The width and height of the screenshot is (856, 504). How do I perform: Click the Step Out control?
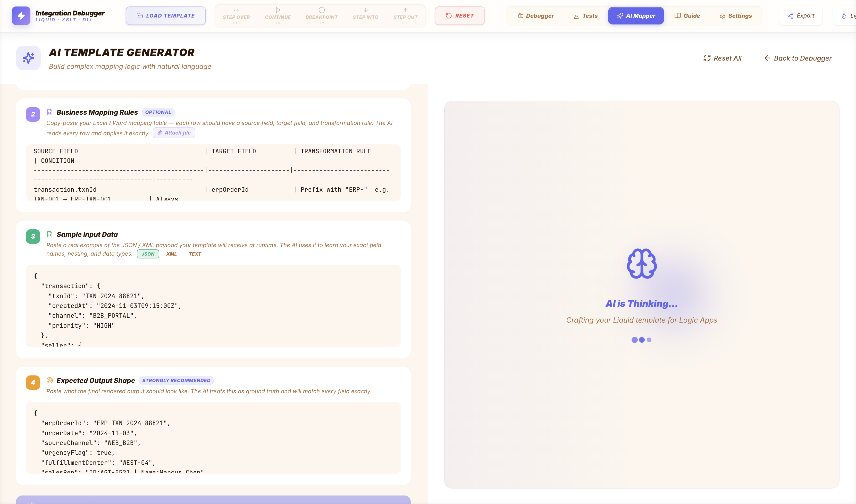click(406, 16)
